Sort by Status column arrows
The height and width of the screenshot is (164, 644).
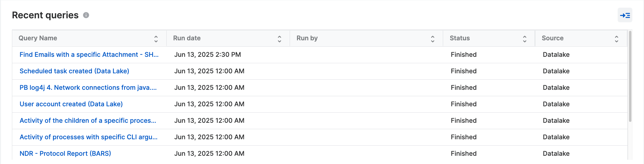coord(525,39)
